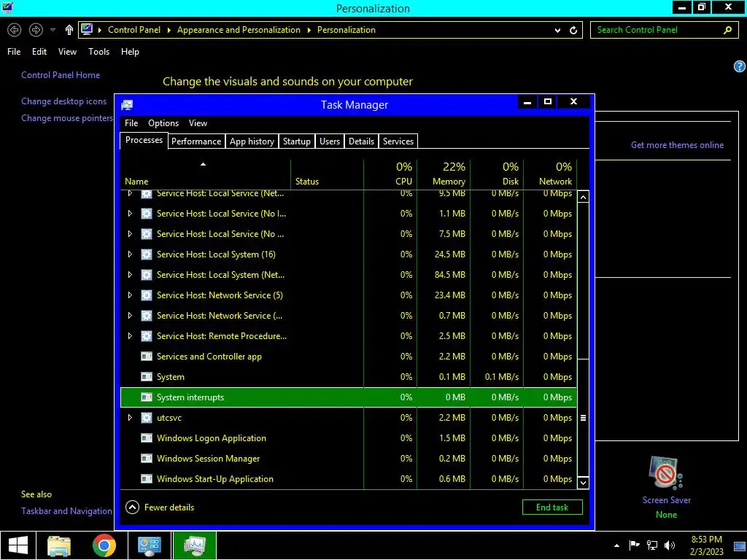The width and height of the screenshot is (747, 560).
Task: Click Services and Controller app icon
Action: [146, 356]
